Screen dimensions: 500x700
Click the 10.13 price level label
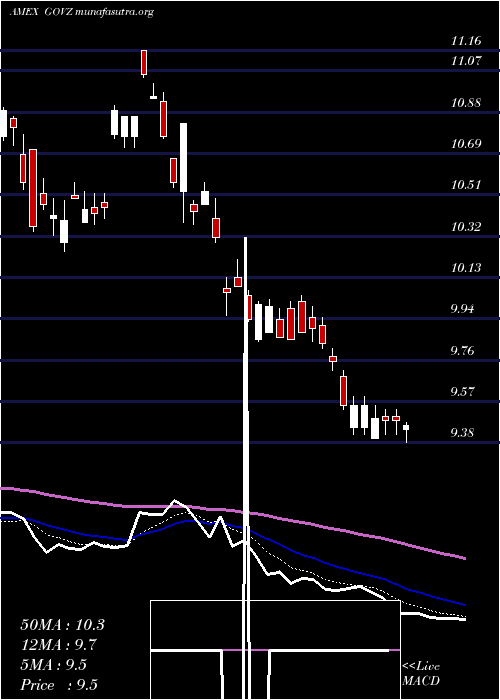[466, 268]
